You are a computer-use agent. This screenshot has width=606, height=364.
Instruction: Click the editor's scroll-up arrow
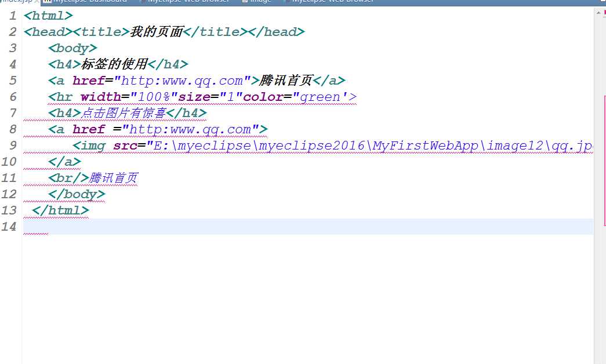[598, 13]
